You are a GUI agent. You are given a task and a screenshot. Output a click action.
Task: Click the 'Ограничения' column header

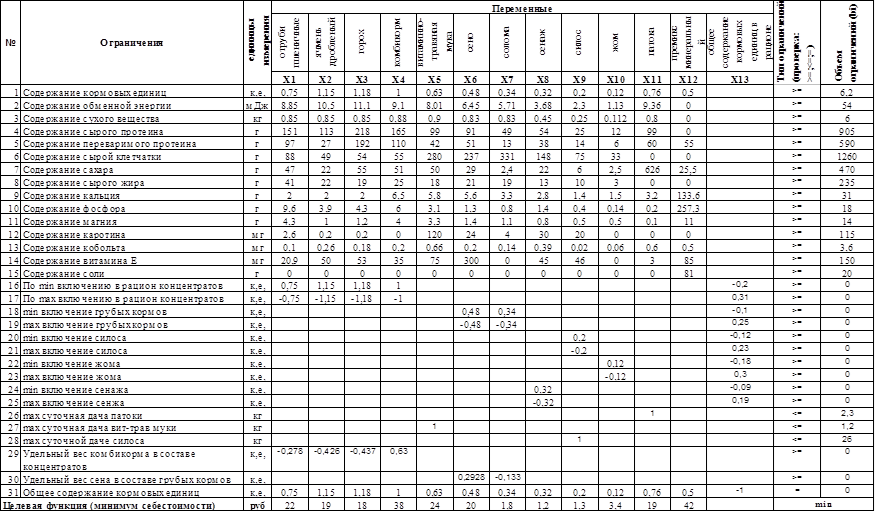pyautogui.click(x=131, y=42)
